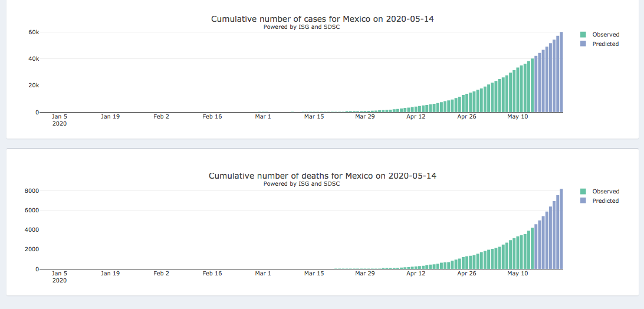
Task: Click blue Predicted swatch in deaths legend
Action: click(x=583, y=200)
